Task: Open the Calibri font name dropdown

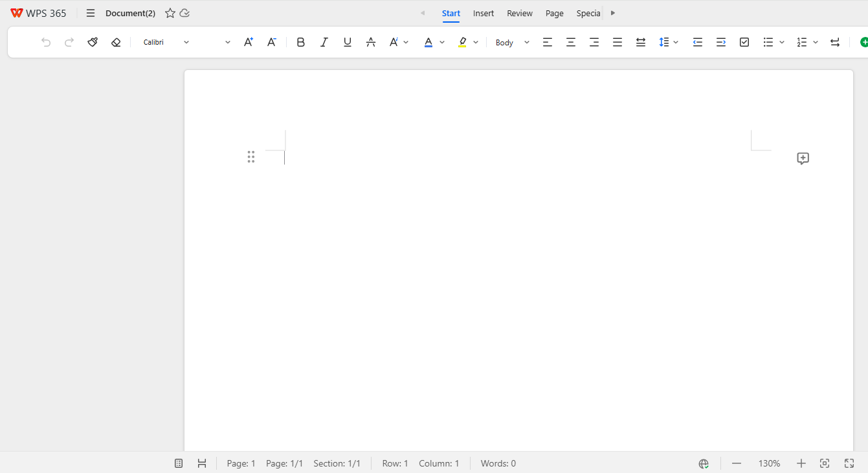Action: pos(166,42)
